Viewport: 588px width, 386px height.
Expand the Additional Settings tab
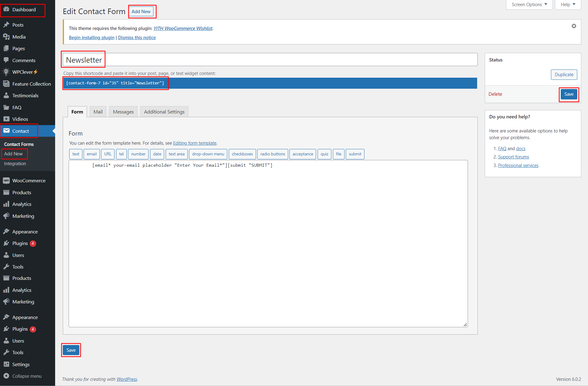[164, 112]
